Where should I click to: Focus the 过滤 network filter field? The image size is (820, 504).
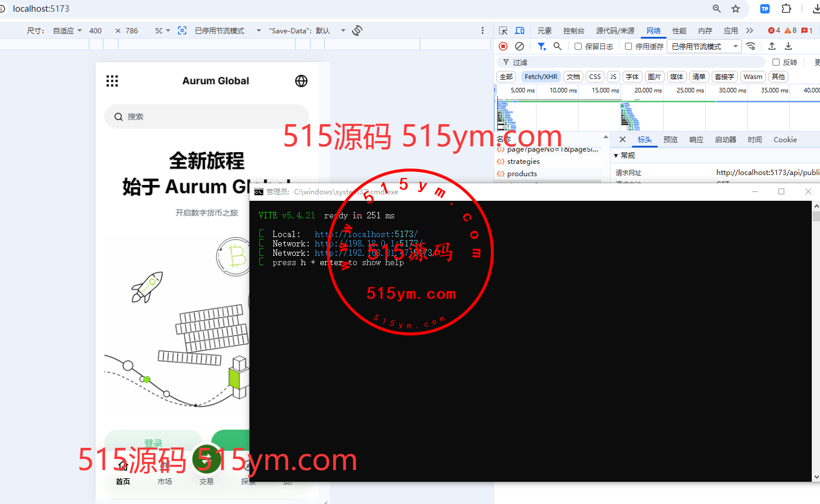(631, 62)
